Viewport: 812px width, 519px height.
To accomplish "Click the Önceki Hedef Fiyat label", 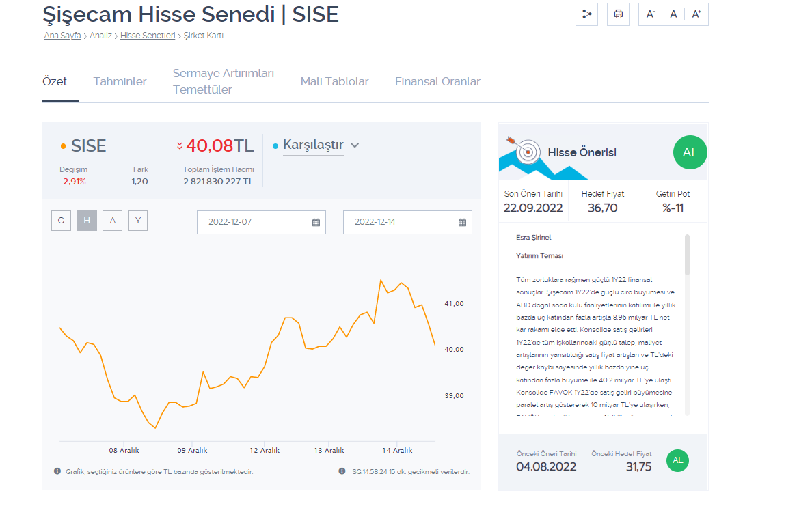I will tap(621, 454).
